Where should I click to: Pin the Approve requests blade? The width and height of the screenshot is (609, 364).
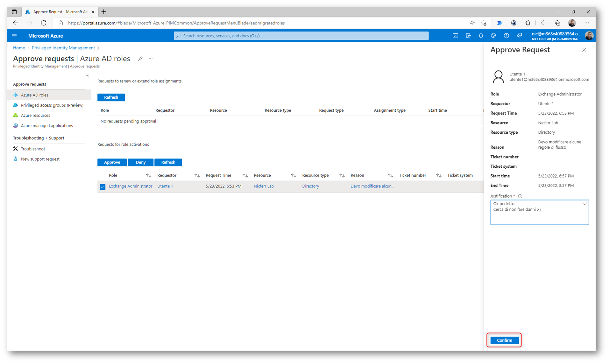coord(140,59)
